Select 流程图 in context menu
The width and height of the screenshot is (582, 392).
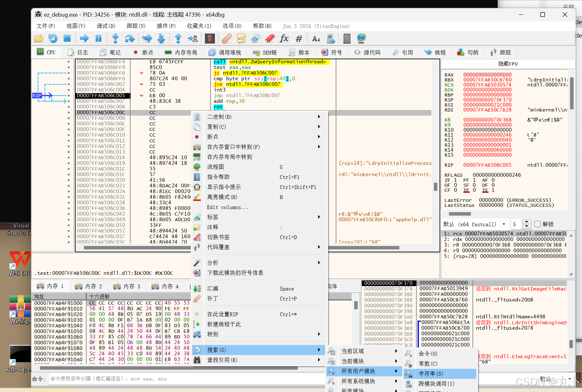click(x=260, y=167)
